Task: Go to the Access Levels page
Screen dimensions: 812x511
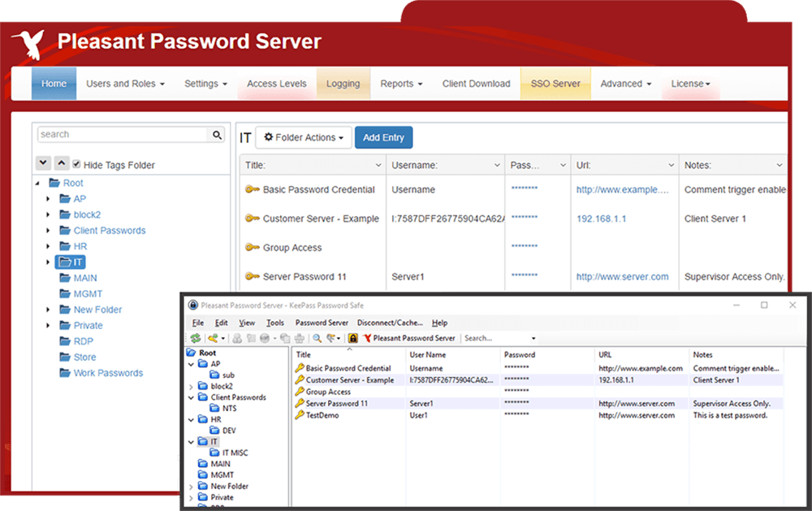Action: pyautogui.click(x=277, y=84)
